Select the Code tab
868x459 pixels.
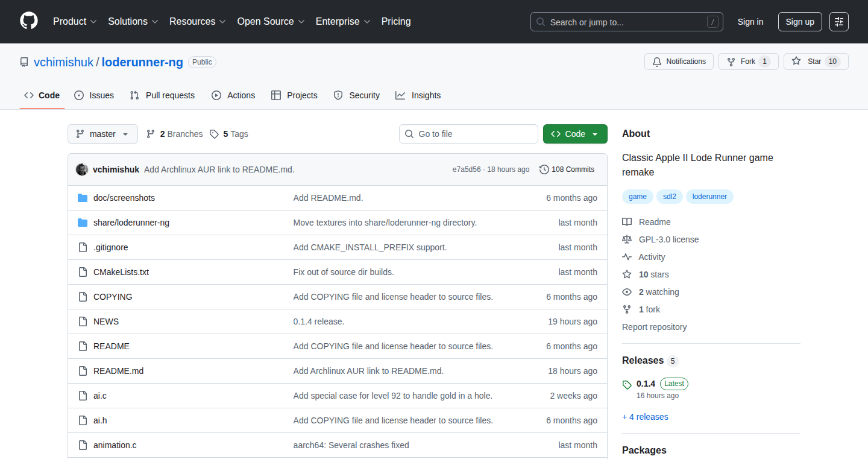click(x=42, y=95)
